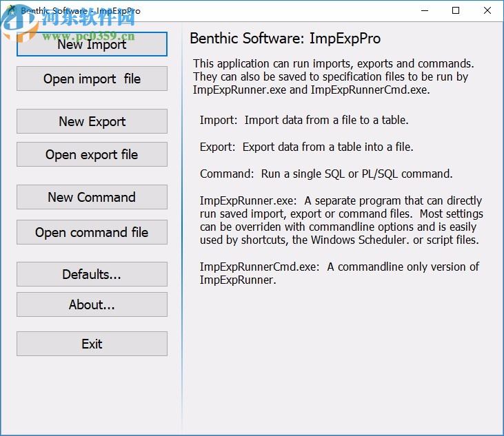Viewport: 504px width, 436px height.
Task: Click the 'Import: Import data from a file' line
Action: 304,120
